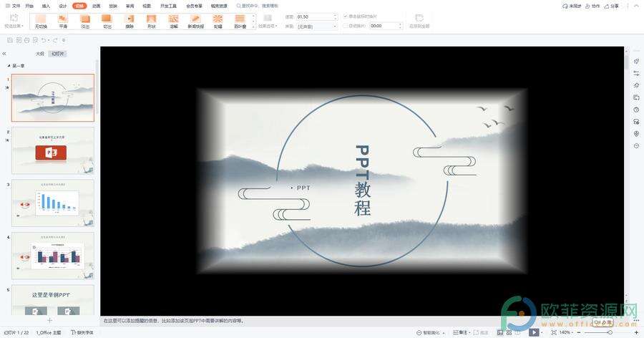This screenshot has height=338, width=644.
Task: Click the save-as icon next to save
Action: pos(19,40)
